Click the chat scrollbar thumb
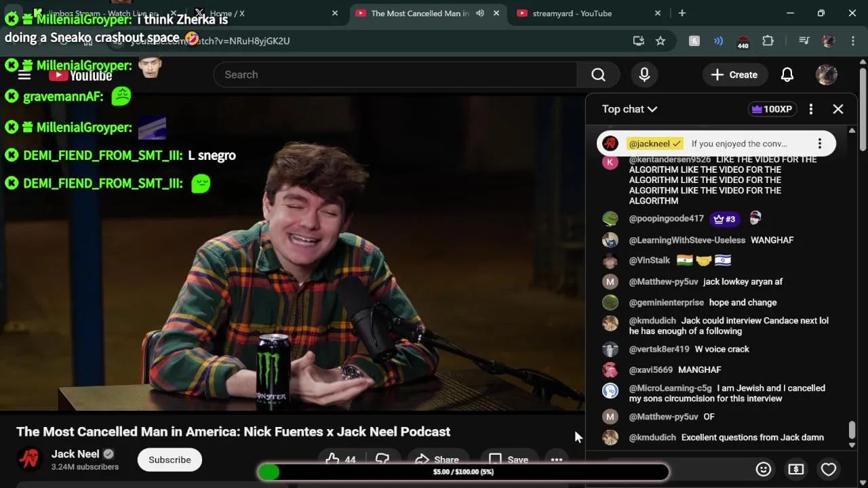The width and height of the screenshot is (868, 488). click(x=852, y=430)
